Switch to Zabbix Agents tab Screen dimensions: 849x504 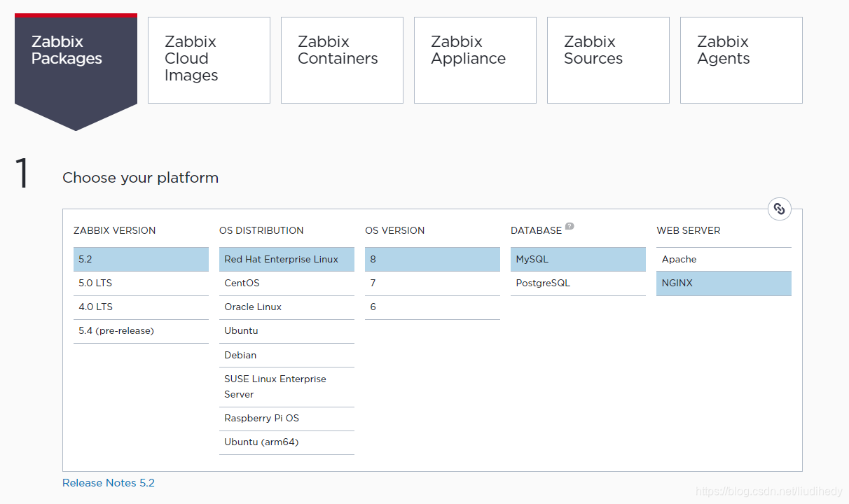point(741,60)
